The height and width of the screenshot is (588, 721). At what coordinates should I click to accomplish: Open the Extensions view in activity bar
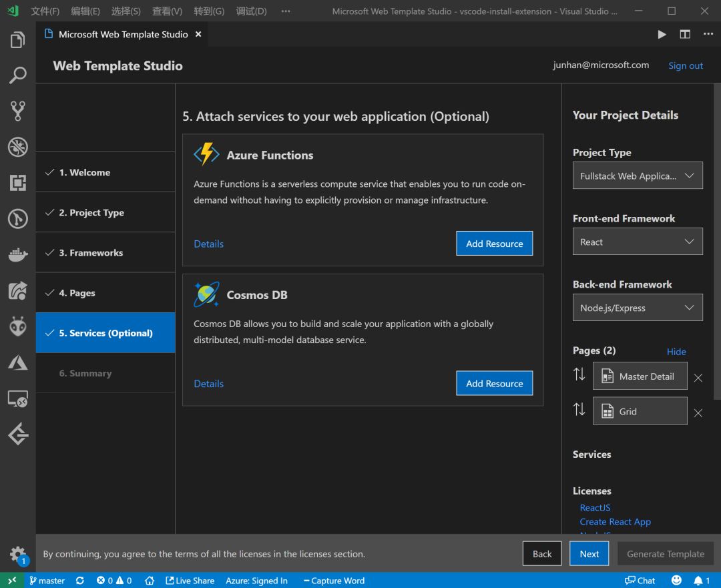click(17, 182)
